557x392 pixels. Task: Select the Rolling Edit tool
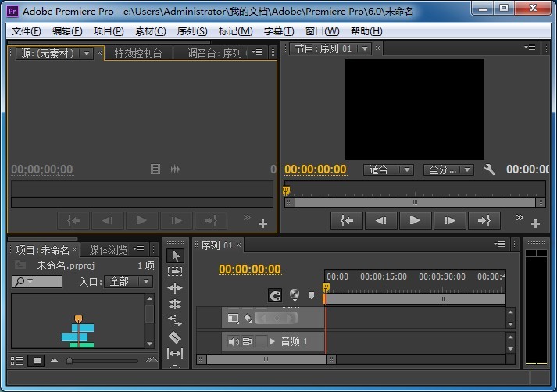coord(175,305)
